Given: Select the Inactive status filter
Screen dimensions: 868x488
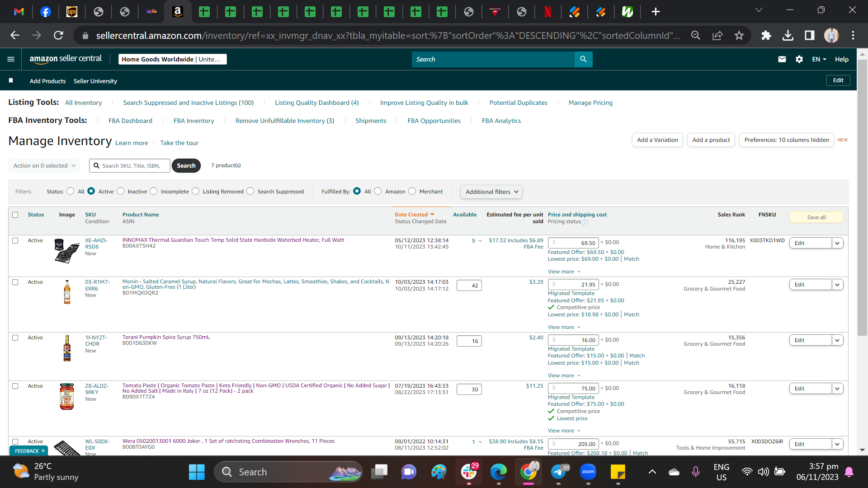Looking at the screenshot, I should 121,191.
